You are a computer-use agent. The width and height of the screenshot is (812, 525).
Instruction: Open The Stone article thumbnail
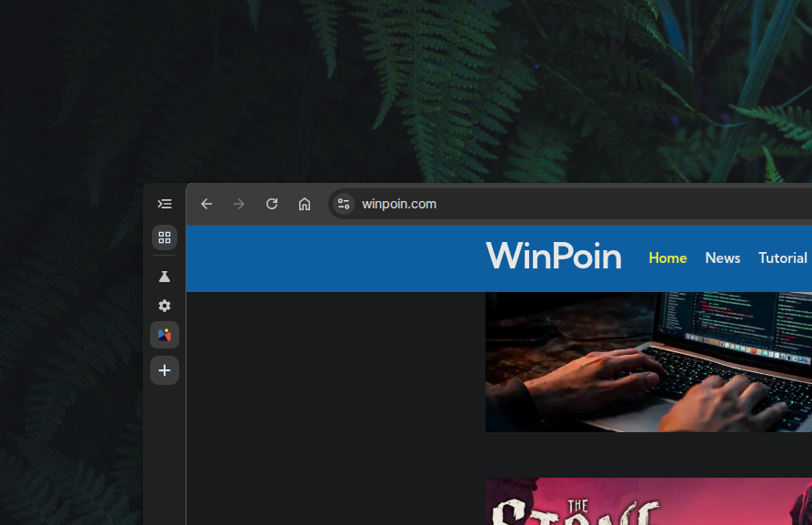[x=648, y=500]
